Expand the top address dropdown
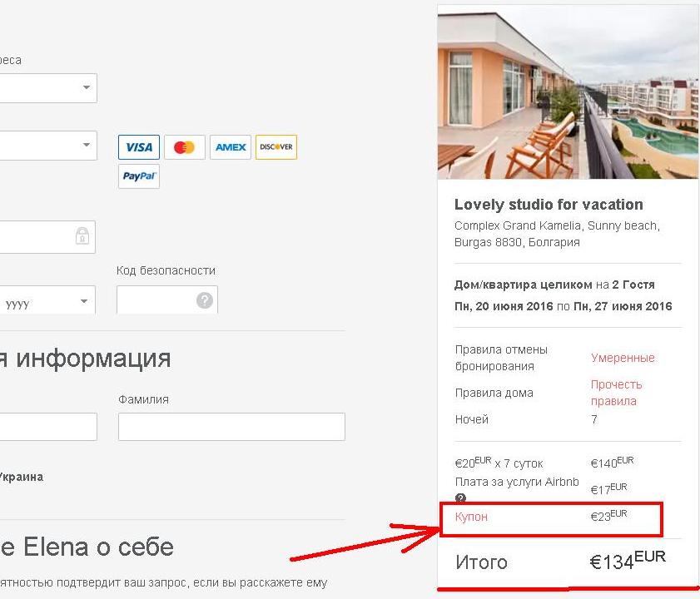700x599 pixels. (48, 88)
